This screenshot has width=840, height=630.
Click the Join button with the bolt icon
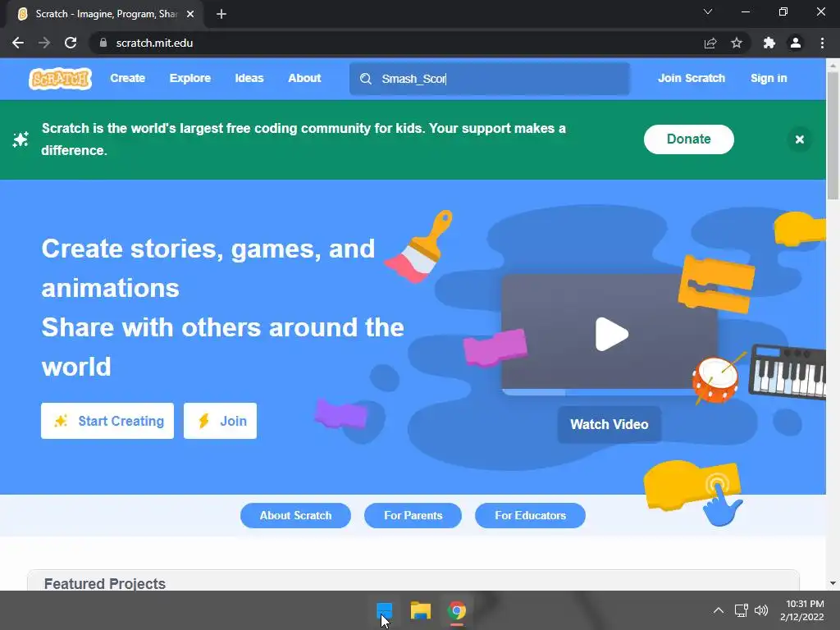tap(220, 421)
